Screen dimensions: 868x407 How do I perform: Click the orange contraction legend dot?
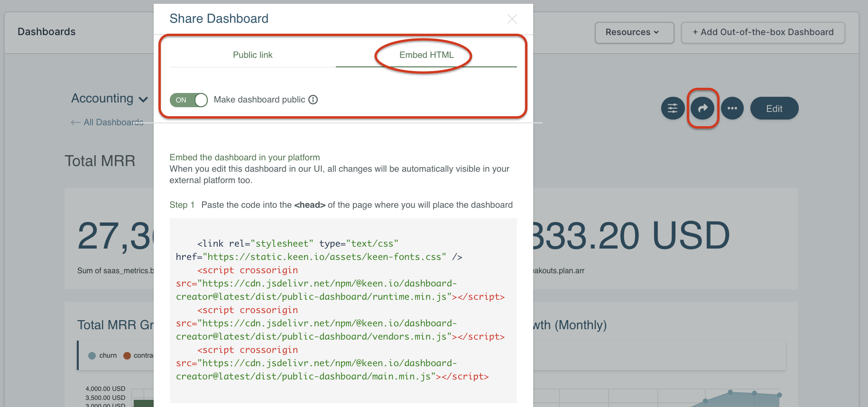click(x=127, y=356)
